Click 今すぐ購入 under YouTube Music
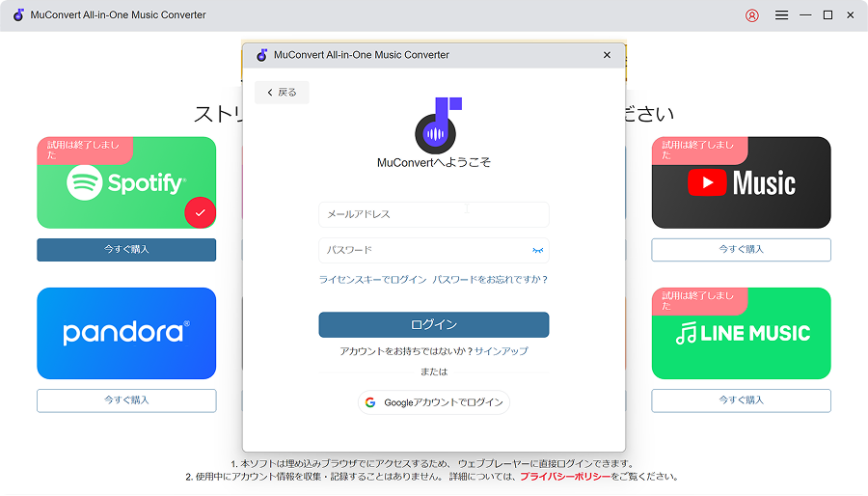The width and height of the screenshot is (868, 496). point(742,250)
